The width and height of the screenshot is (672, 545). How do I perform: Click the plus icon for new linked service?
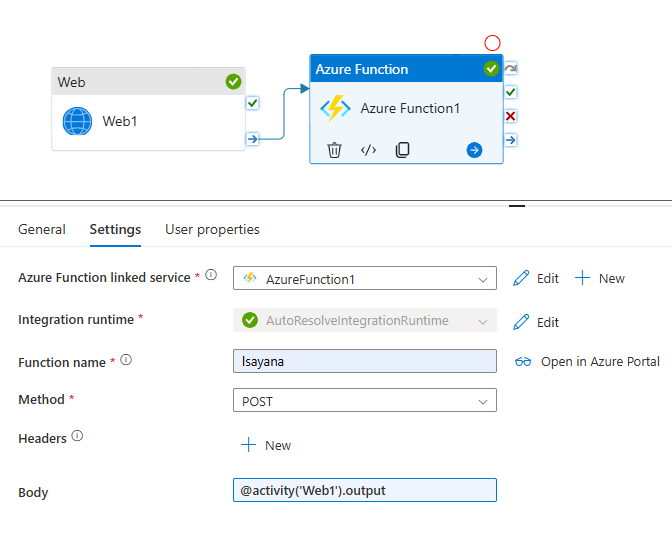[x=582, y=278]
